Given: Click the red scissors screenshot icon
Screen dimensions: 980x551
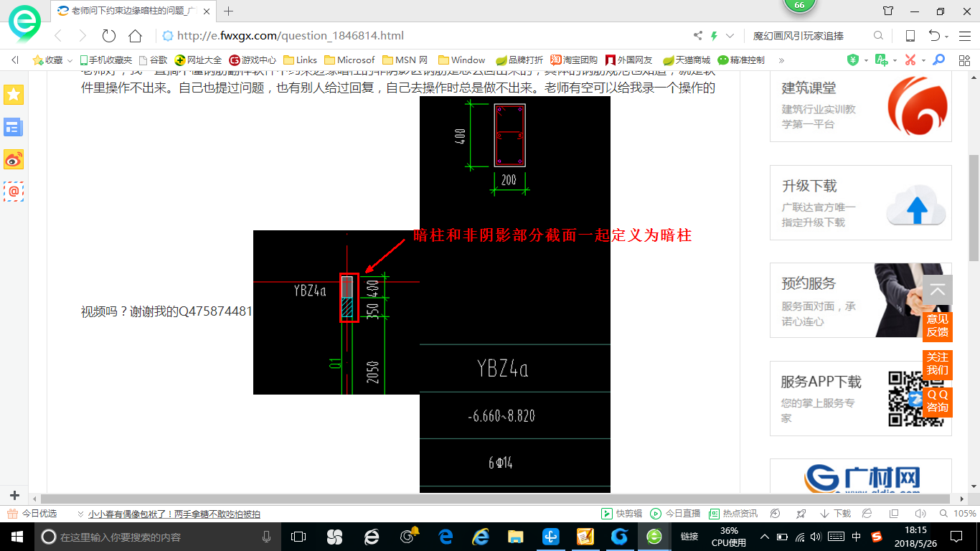Looking at the screenshot, I should (910, 60).
